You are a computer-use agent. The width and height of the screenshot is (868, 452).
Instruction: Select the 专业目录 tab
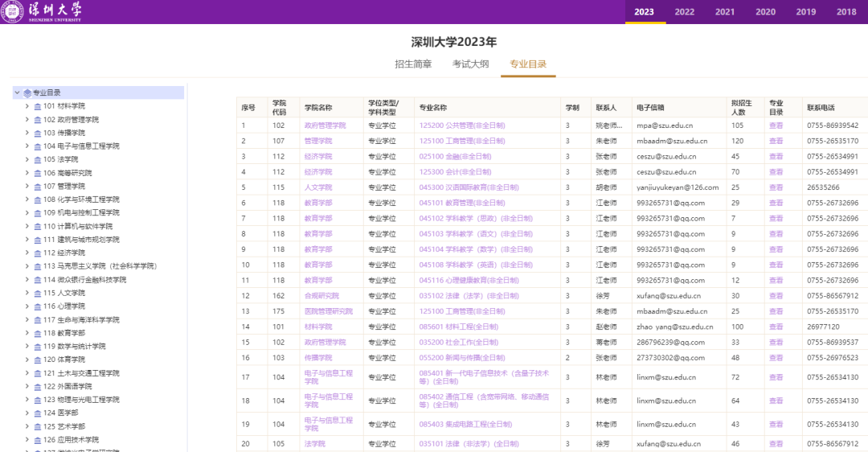click(528, 64)
